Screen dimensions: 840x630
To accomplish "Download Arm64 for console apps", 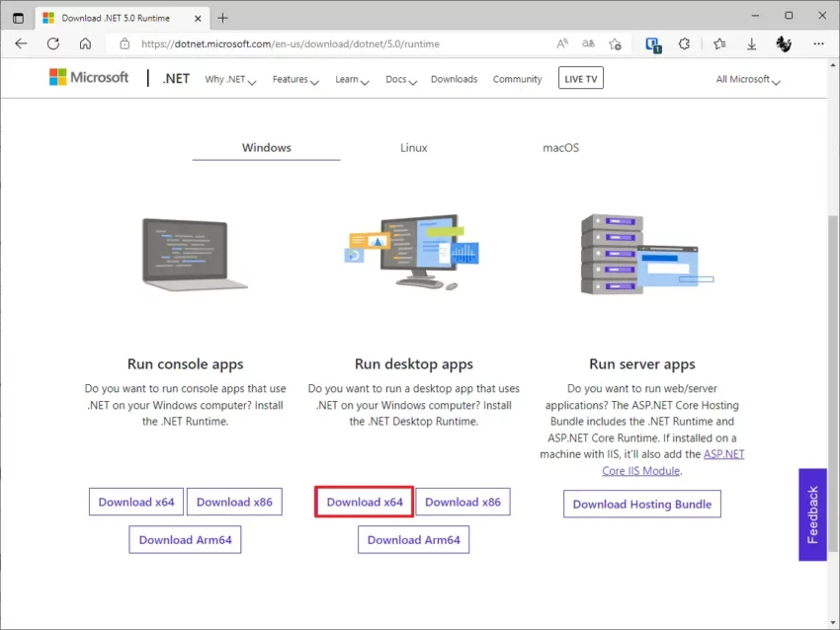I will click(185, 539).
